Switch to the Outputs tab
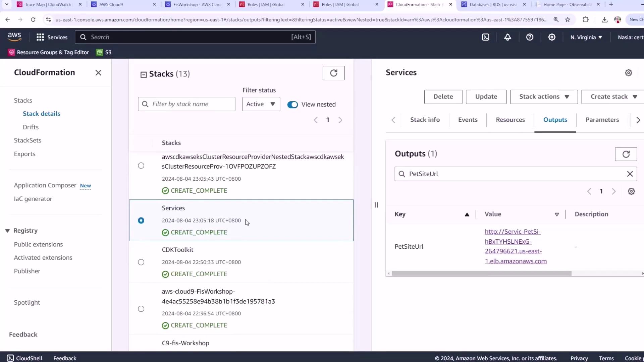The width and height of the screenshot is (644, 362). pos(555,120)
